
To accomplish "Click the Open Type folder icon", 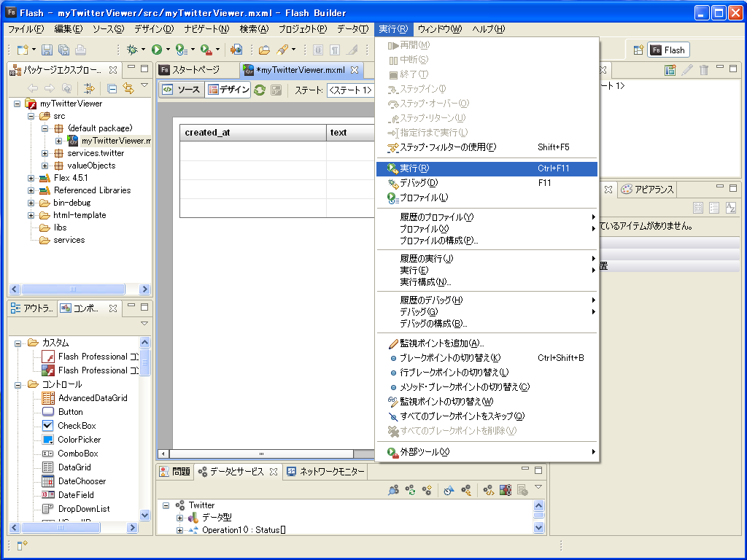I will 264,50.
